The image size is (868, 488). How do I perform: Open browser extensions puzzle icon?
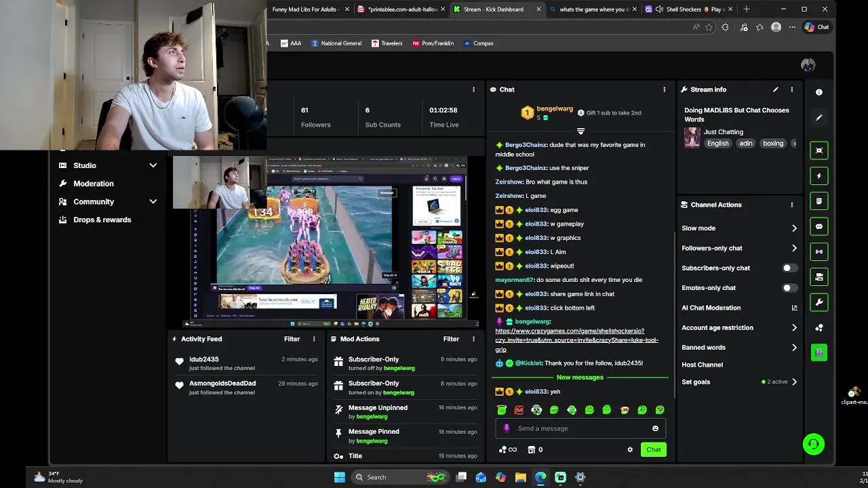tap(726, 27)
